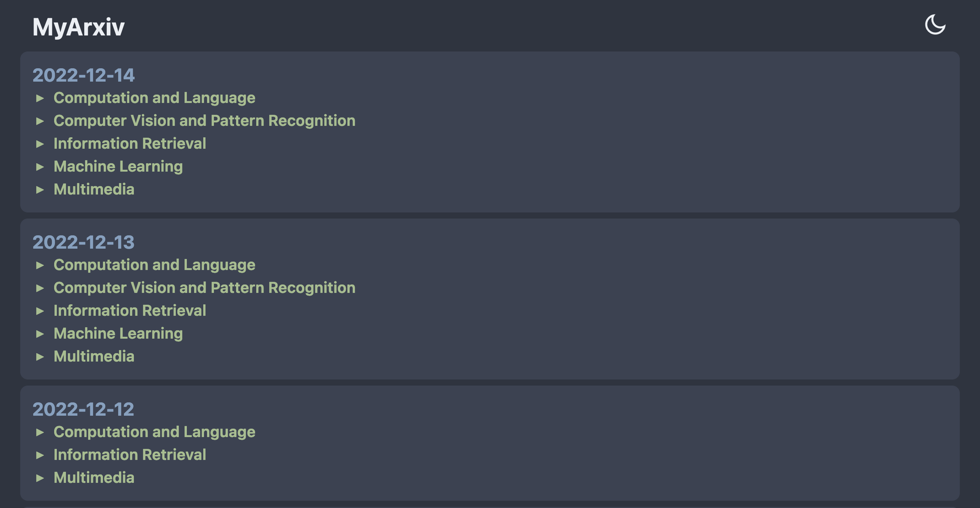This screenshot has height=508, width=980.
Task: Expand Computation and Language under 2022-12-12
Action: tap(154, 432)
